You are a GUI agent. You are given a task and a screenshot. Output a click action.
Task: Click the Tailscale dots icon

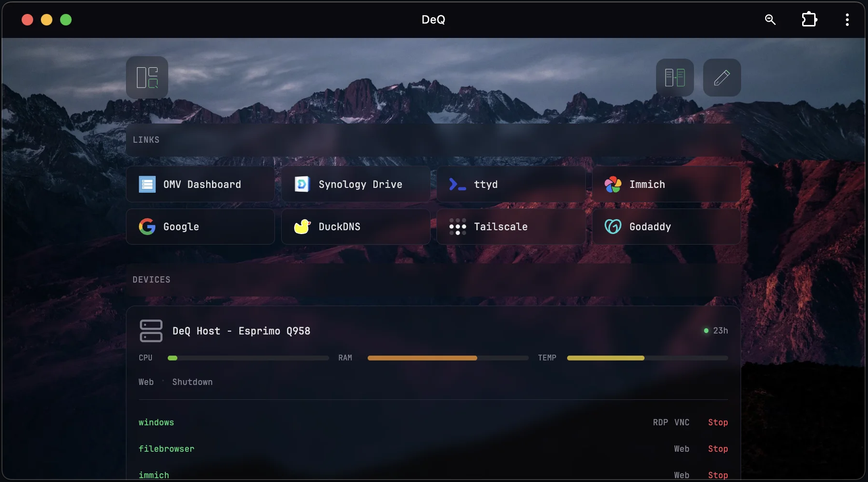pos(457,226)
